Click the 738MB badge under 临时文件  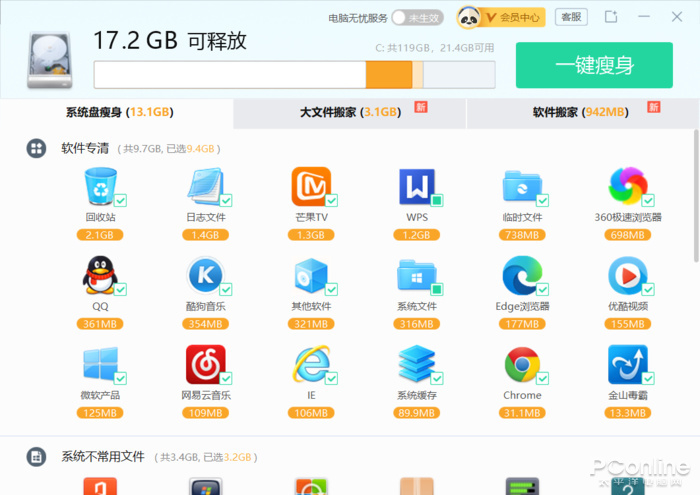coord(522,235)
